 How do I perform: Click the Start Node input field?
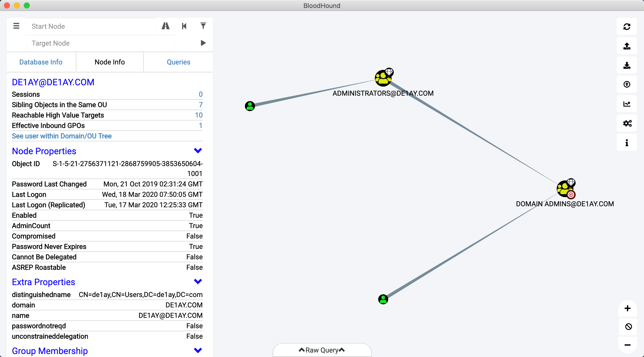click(91, 26)
